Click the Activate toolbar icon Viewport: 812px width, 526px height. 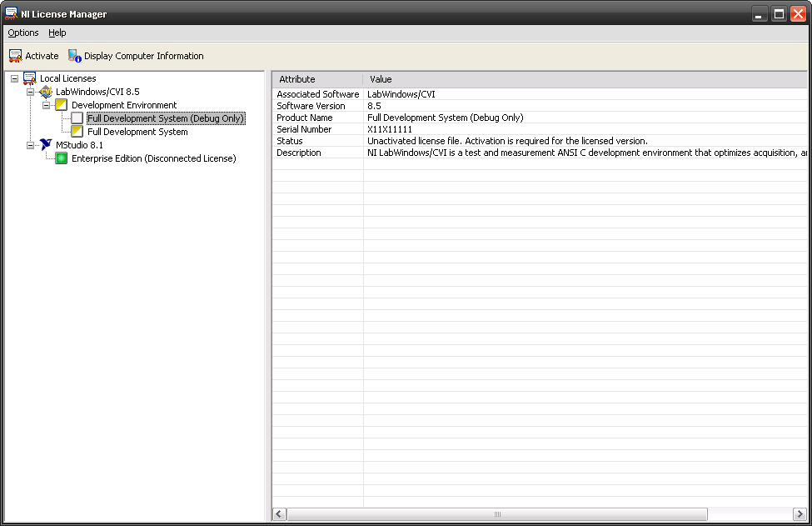[x=15, y=56]
